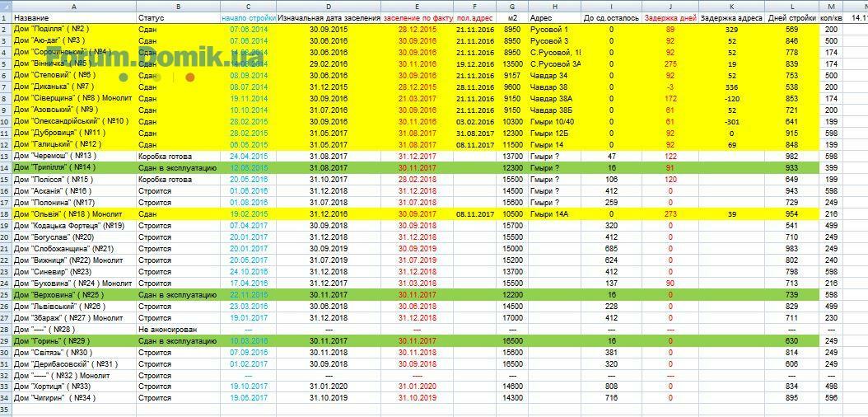Select cell Дом "Трипілля" (№14)
Image resolution: width=868 pixels, height=417 pixels.
pyautogui.click(x=74, y=168)
